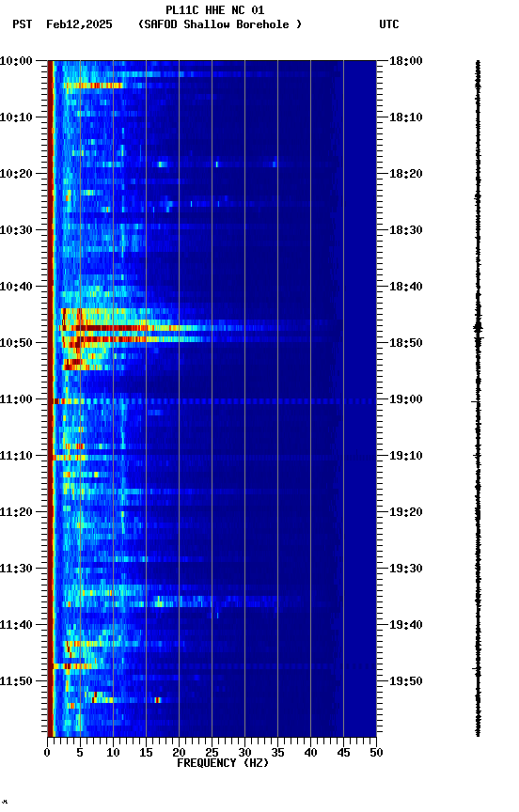
Task: Click the 15 Hz frequency tick label
Action: coord(146,753)
